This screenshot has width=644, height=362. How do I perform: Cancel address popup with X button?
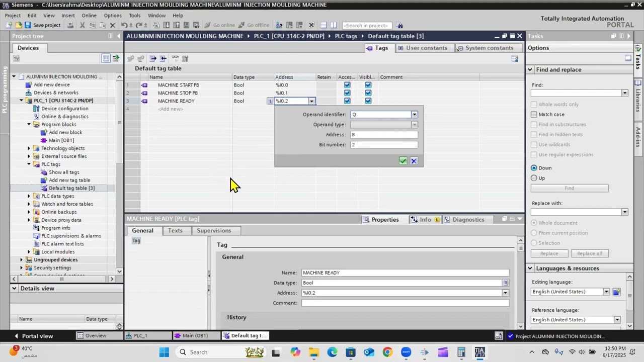pyautogui.click(x=414, y=161)
